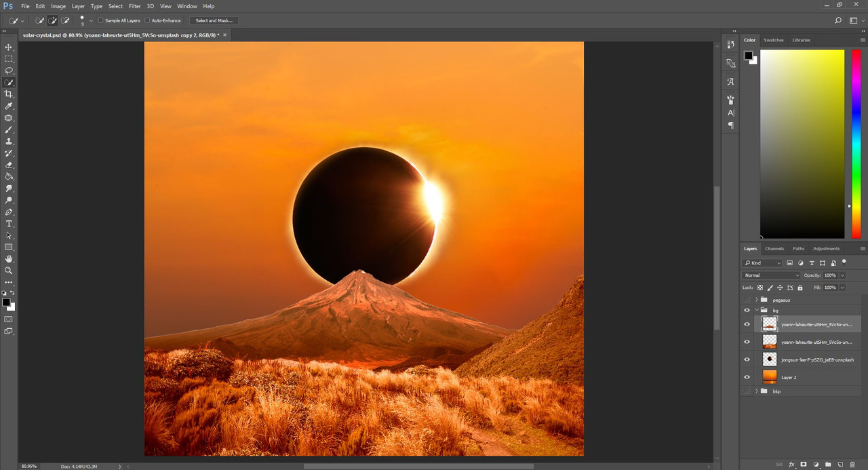Create new fill or adjustment layer
868x470 pixels.
pyautogui.click(x=816, y=465)
